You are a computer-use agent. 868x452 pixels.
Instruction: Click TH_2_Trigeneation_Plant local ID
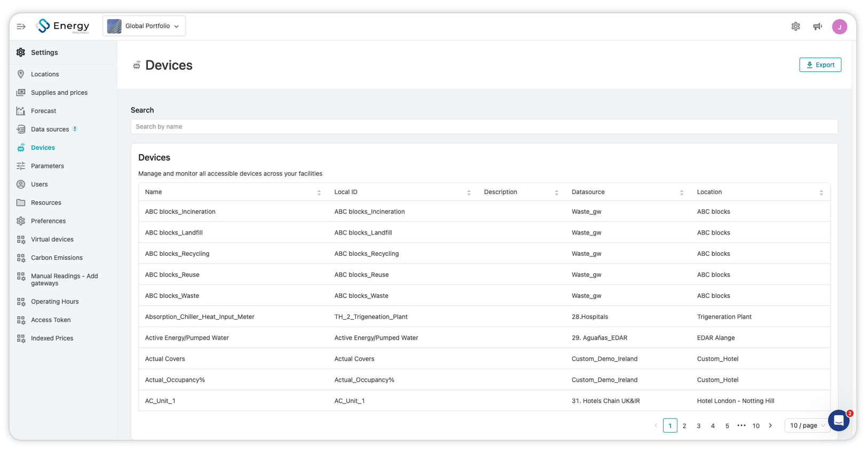371,317
